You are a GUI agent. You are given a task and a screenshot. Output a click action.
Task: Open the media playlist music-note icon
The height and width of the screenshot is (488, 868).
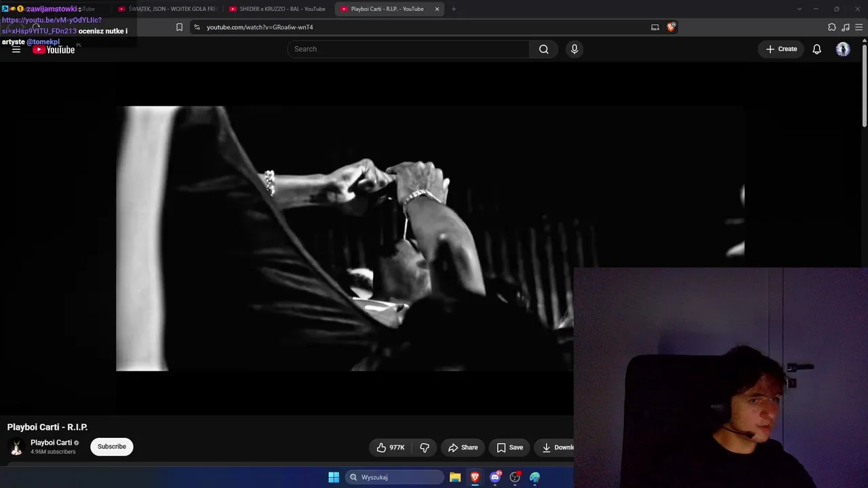(x=846, y=27)
